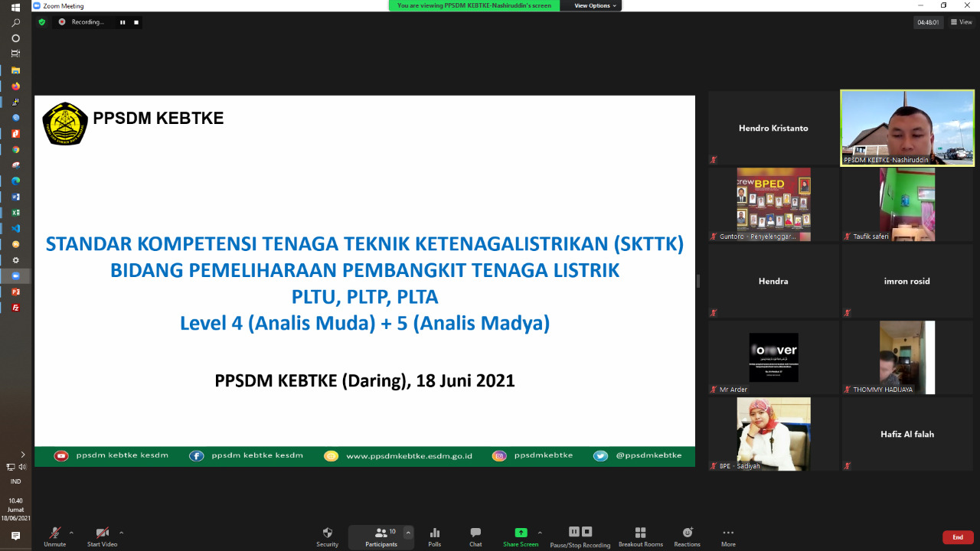The image size is (980, 551).
Task: Stop recording from the top-left indicator
Action: (136, 22)
